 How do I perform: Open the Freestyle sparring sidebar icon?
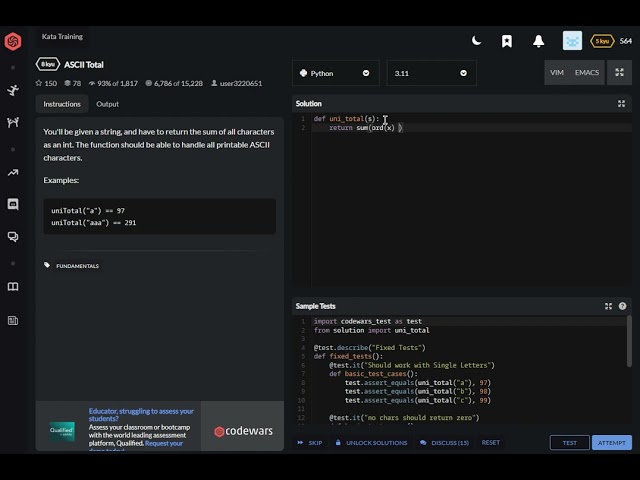click(x=13, y=122)
